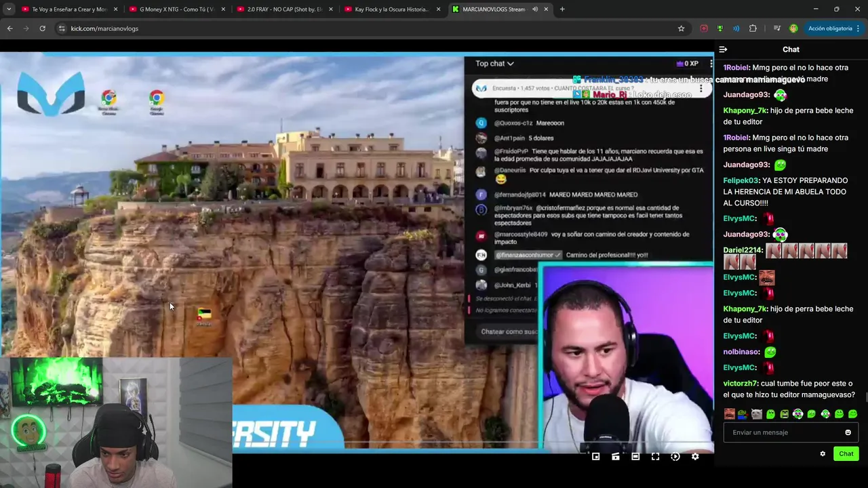This screenshot has height=488, width=868.
Task: Switch to 'G Money X NTG' tab
Action: coord(177,9)
